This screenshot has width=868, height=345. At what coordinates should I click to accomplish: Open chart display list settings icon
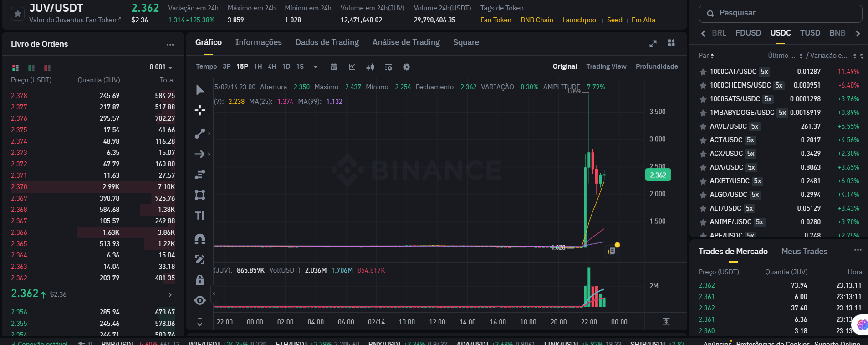pyautogui.click(x=388, y=67)
